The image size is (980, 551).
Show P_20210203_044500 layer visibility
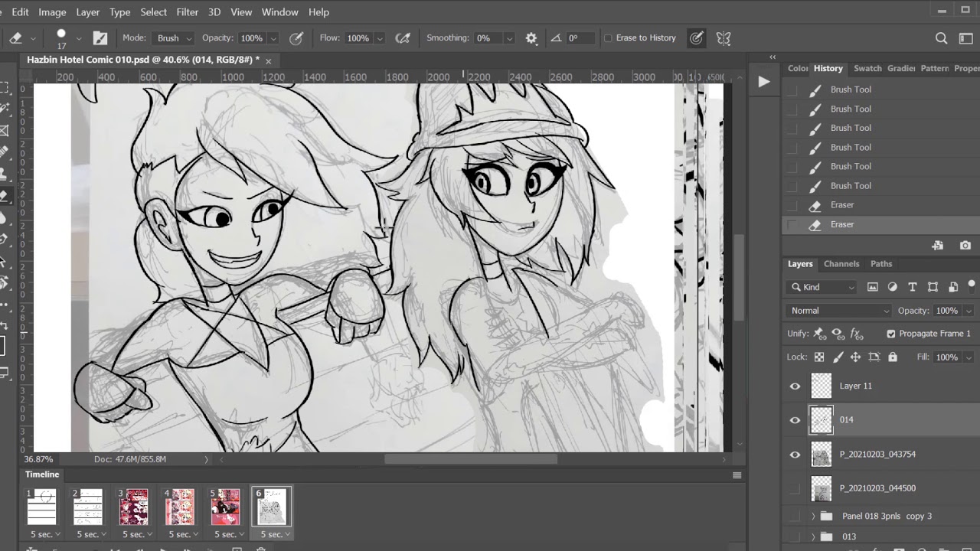pos(795,488)
